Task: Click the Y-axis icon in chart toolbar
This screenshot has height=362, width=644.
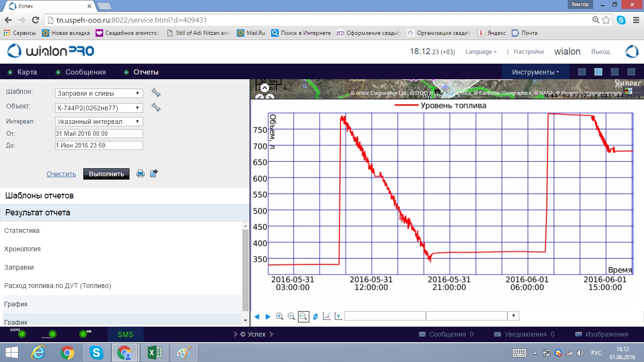Action: (x=338, y=316)
